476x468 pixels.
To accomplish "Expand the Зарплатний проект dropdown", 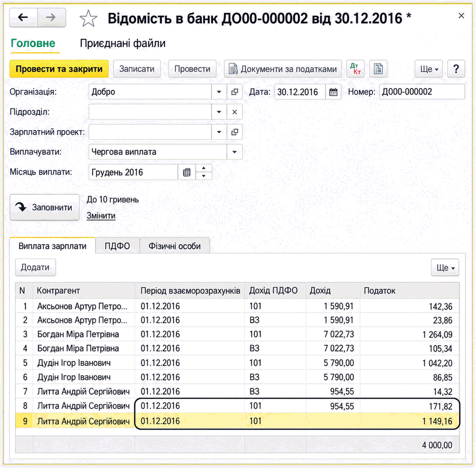I will [219, 132].
